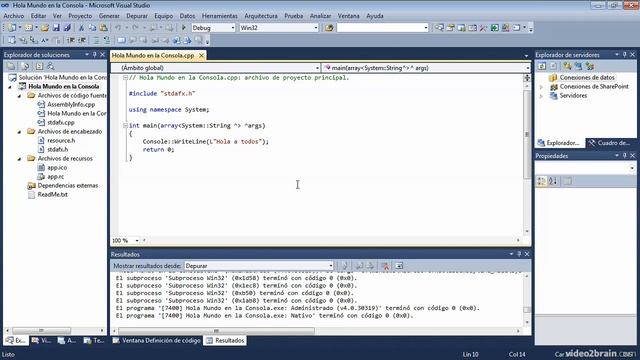Screen dimensions: 640x360
Task: Click the Save All toolbar icon
Action: [67, 28]
